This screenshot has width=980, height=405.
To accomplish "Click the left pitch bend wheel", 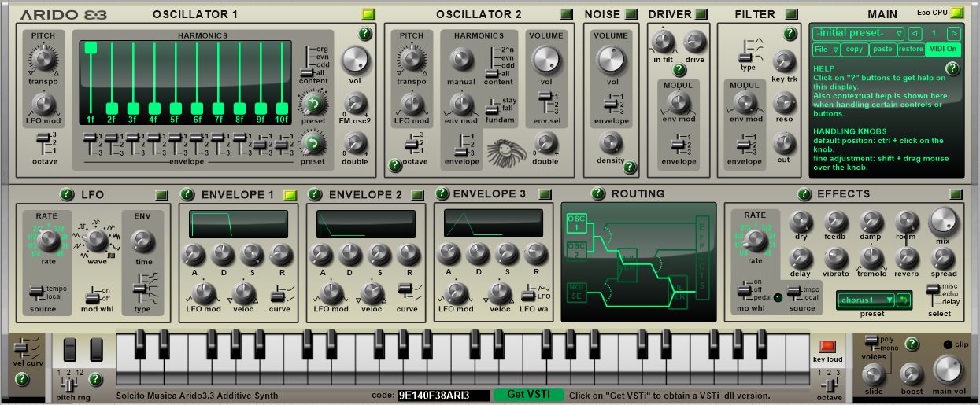I will [x=71, y=350].
